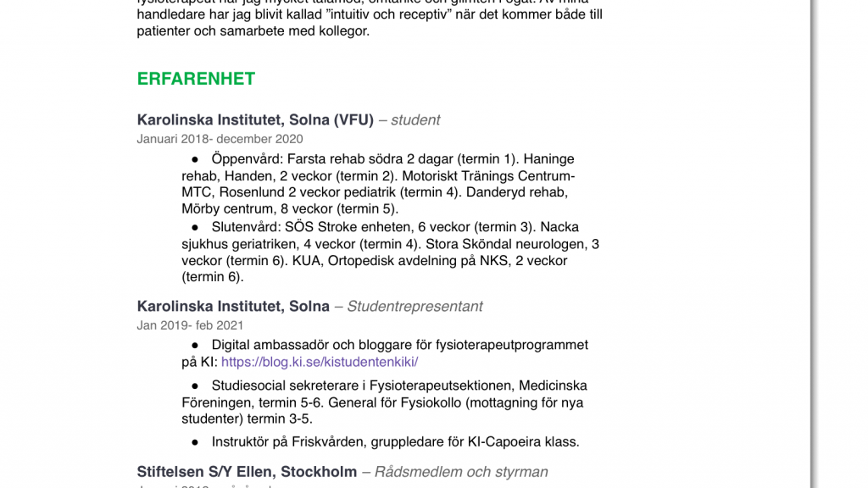Click the page's right edge shadow
The height and width of the screenshot is (488, 868).
pyautogui.click(x=814, y=244)
